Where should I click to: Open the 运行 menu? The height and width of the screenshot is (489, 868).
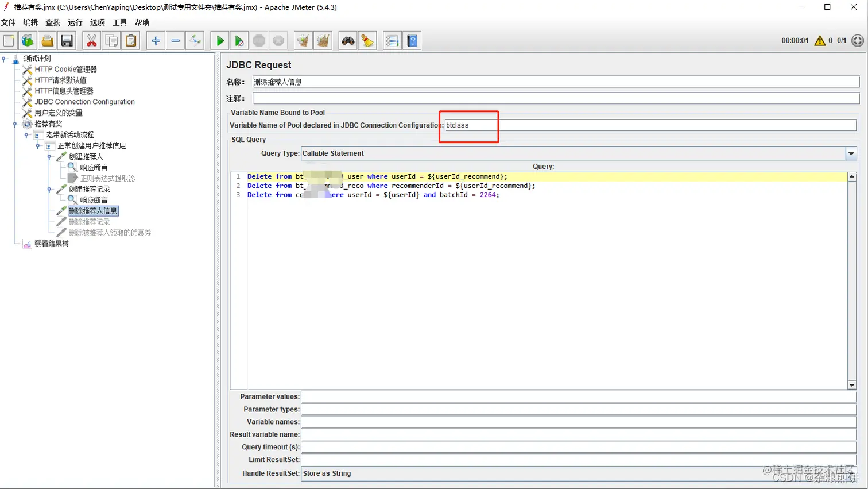(75, 22)
